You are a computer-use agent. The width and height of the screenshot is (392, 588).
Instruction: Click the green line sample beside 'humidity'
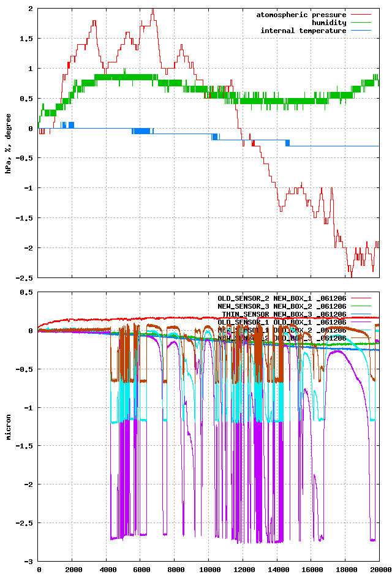tap(361, 23)
